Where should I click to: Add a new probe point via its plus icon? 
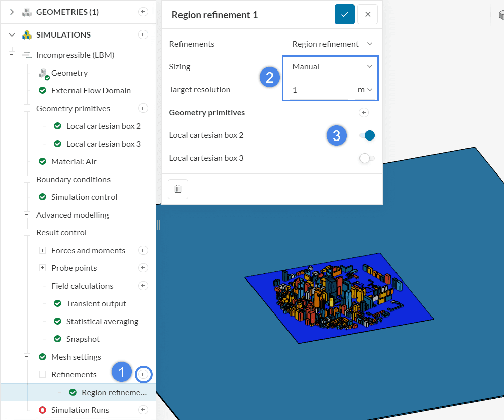point(143,268)
